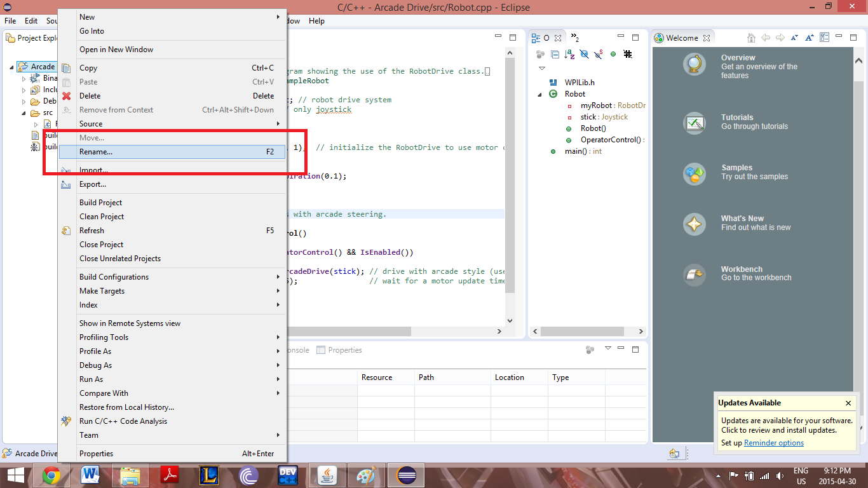This screenshot has width=868, height=488.
Task: Click the Sort alphabetically icon in Outline
Action: point(569,55)
